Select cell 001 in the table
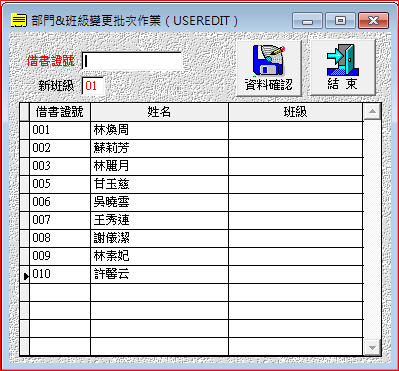This screenshot has width=399, height=371. click(60, 130)
